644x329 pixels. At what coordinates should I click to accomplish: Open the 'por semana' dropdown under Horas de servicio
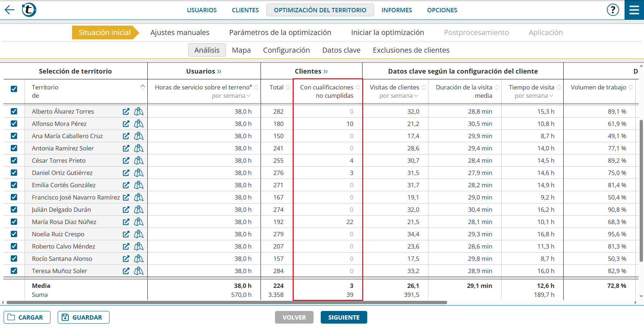coord(231,96)
